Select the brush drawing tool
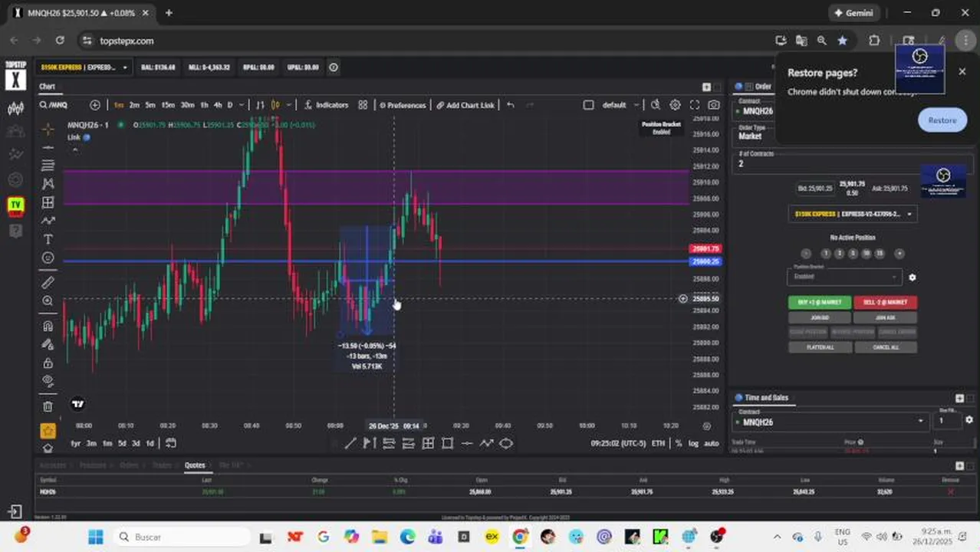The width and height of the screenshot is (980, 552). coord(48,221)
